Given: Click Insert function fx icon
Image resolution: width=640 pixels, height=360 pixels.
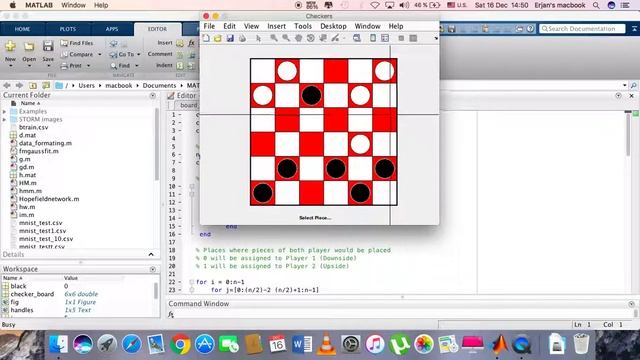Looking at the screenshot, I should coord(191,43).
